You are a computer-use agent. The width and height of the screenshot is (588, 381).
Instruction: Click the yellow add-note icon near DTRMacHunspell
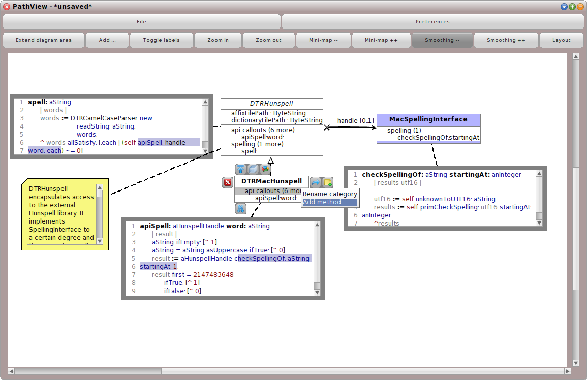coord(328,182)
